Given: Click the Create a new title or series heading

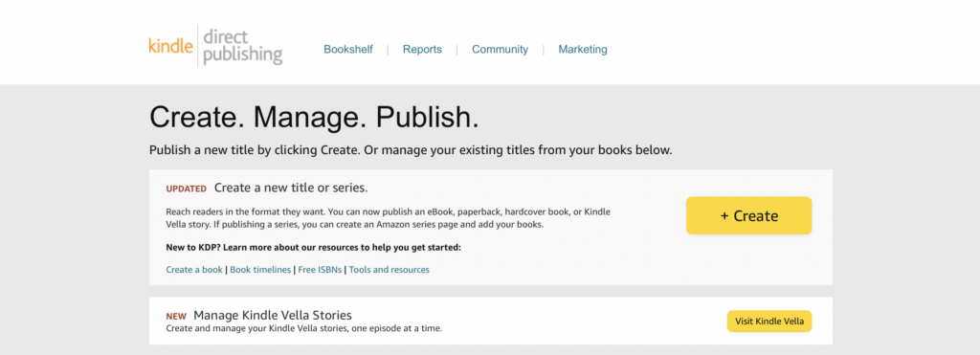Looking at the screenshot, I should tap(291, 188).
